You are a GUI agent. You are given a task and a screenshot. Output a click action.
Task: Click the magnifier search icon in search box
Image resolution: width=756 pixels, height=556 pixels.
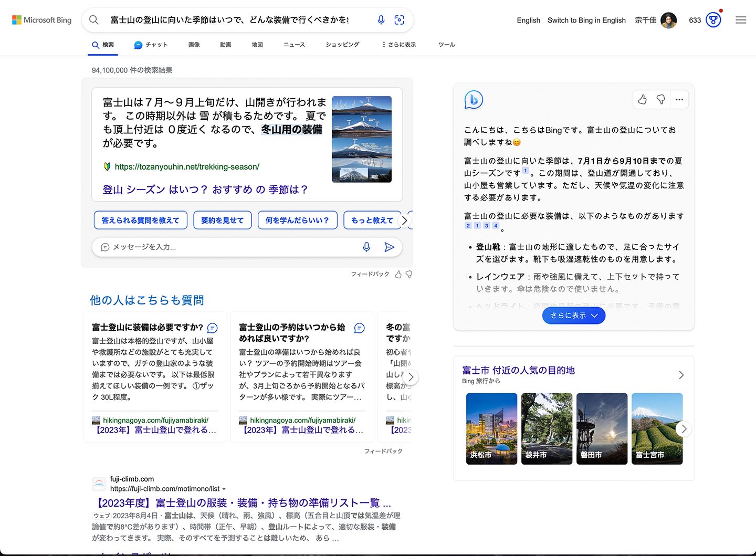tap(94, 20)
